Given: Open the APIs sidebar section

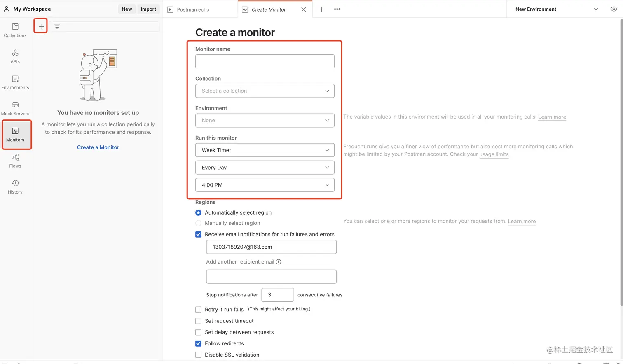Looking at the screenshot, I should [15, 56].
